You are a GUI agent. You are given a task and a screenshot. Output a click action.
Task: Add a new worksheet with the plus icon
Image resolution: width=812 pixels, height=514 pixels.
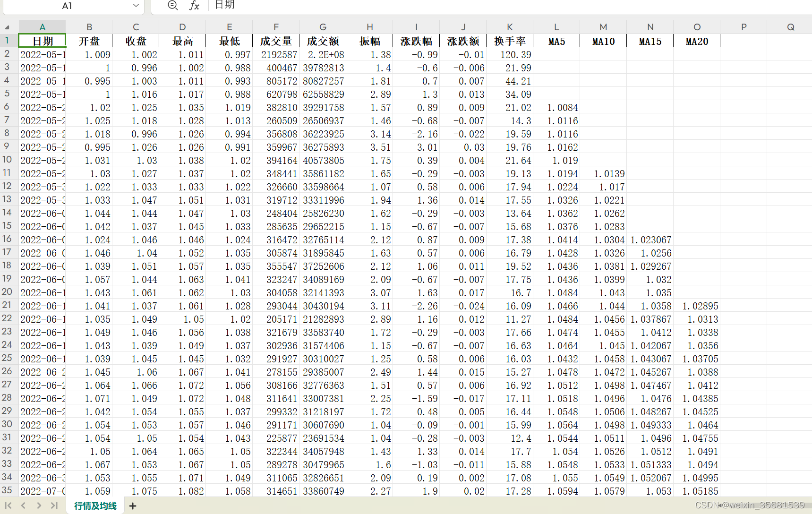[133, 506]
